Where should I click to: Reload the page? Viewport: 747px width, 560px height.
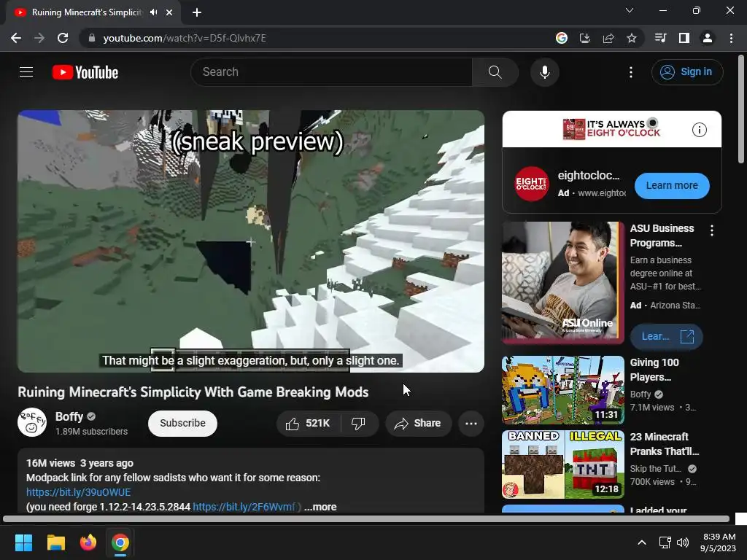(63, 38)
